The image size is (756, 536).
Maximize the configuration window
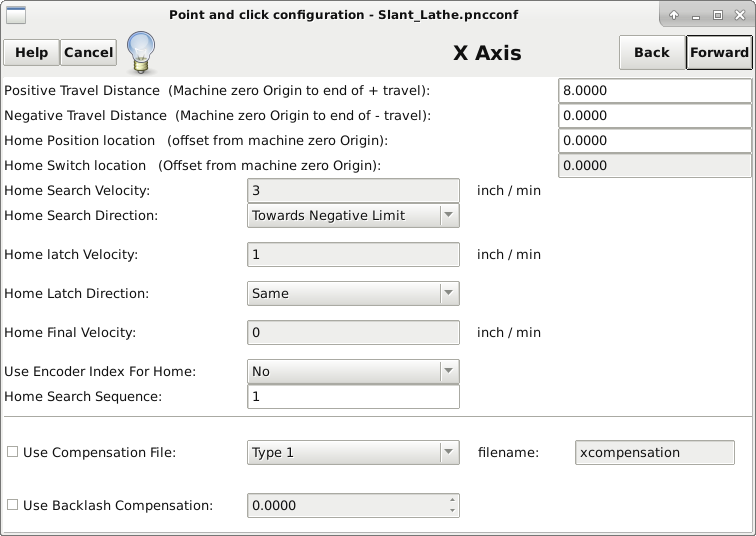(718, 15)
